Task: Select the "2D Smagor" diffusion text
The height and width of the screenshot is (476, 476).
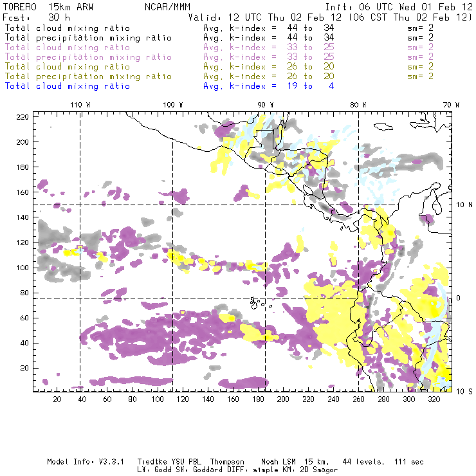Action: 319,470
